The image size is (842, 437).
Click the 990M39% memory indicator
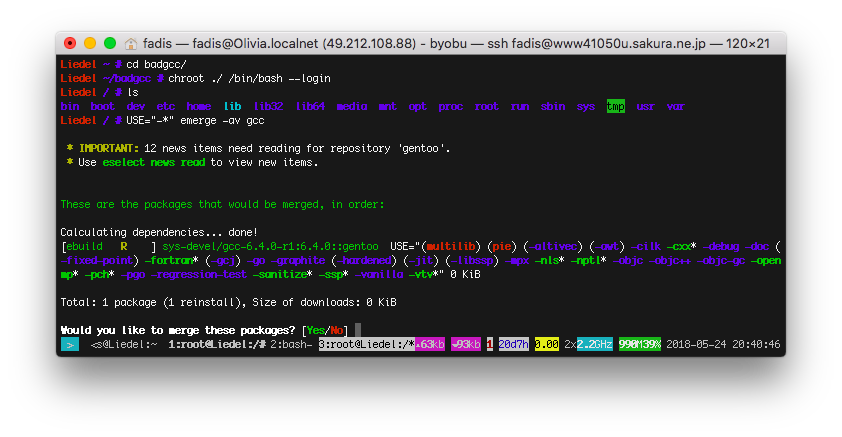(x=640, y=344)
